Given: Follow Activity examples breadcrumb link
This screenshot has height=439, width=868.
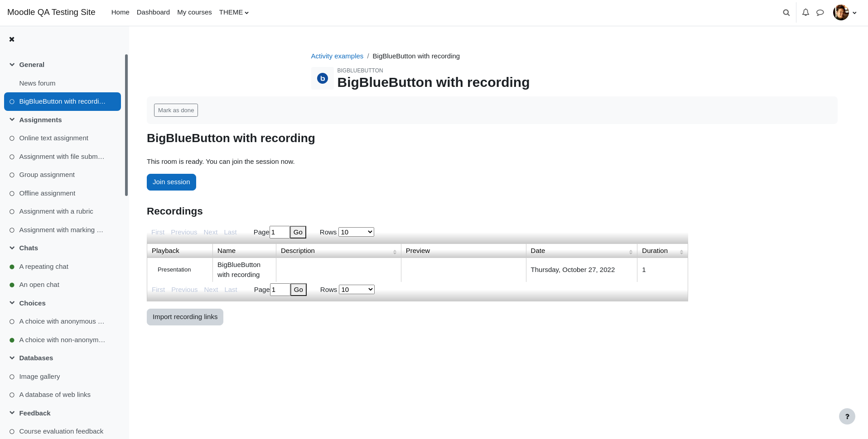Looking at the screenshot, I should point(337,56).
